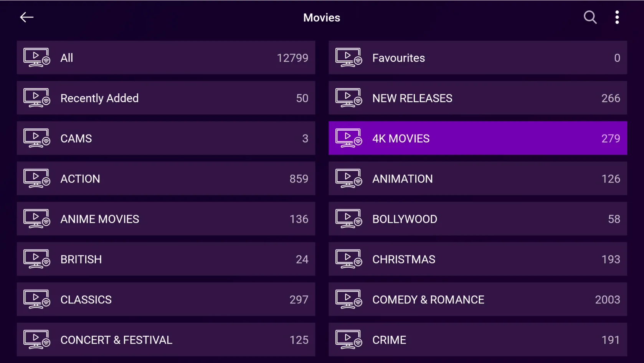The height and width of the screenshot is (363, 644).
Task: Select the Recently Added category
Action: pos(166,98)
